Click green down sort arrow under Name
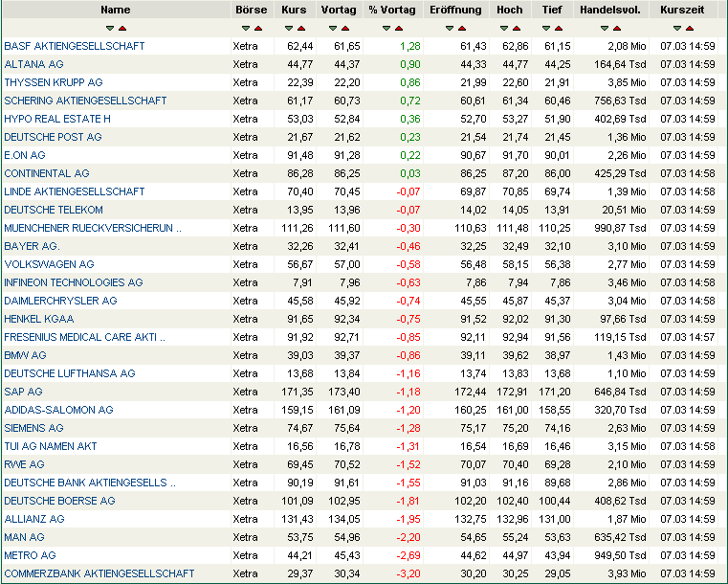The image size is (728, 584). tap(110, 28)
